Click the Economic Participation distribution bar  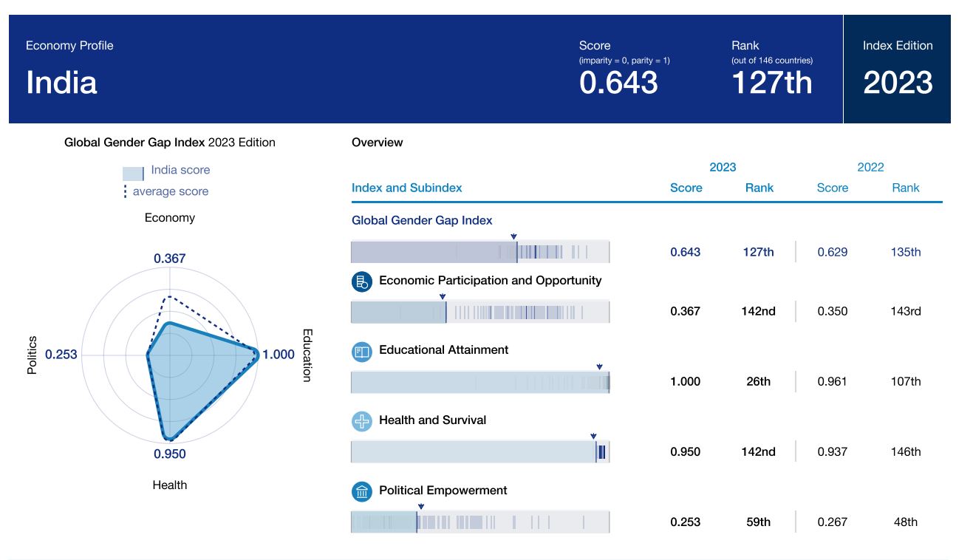click(480, 312)
